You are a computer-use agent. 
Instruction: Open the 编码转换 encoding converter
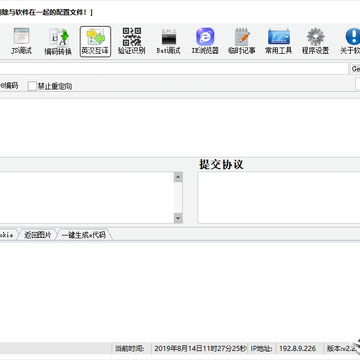[x=58, y=42]
